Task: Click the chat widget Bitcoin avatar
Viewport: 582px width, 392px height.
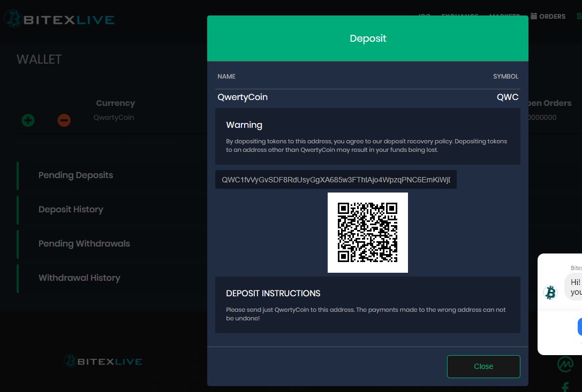Action: coord(550,292)
